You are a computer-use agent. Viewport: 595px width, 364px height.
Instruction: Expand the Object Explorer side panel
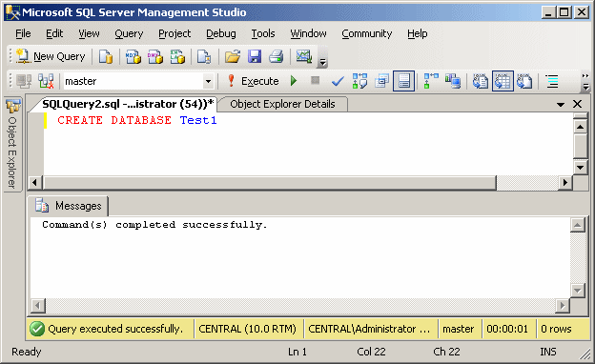[12, 144]
